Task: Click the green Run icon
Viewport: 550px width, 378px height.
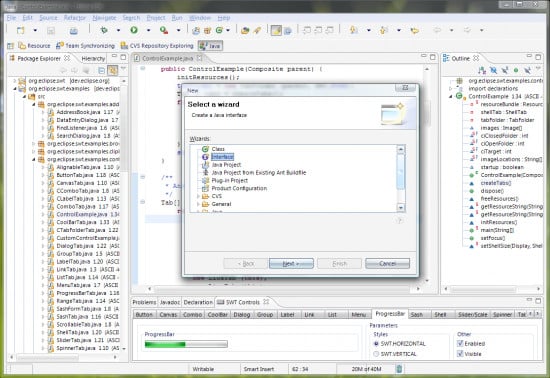Action: click(134, 30)
